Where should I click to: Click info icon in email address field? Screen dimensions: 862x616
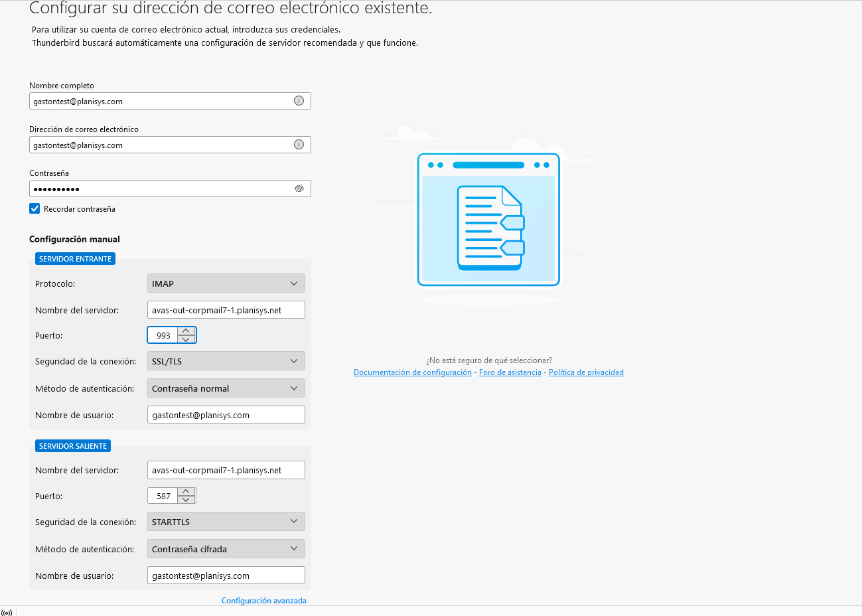(299, 145)
